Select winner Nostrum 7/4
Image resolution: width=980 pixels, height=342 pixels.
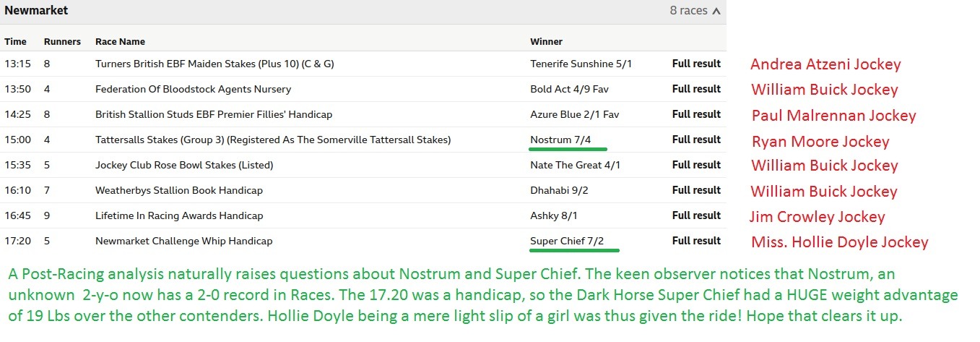click(560, 140)
